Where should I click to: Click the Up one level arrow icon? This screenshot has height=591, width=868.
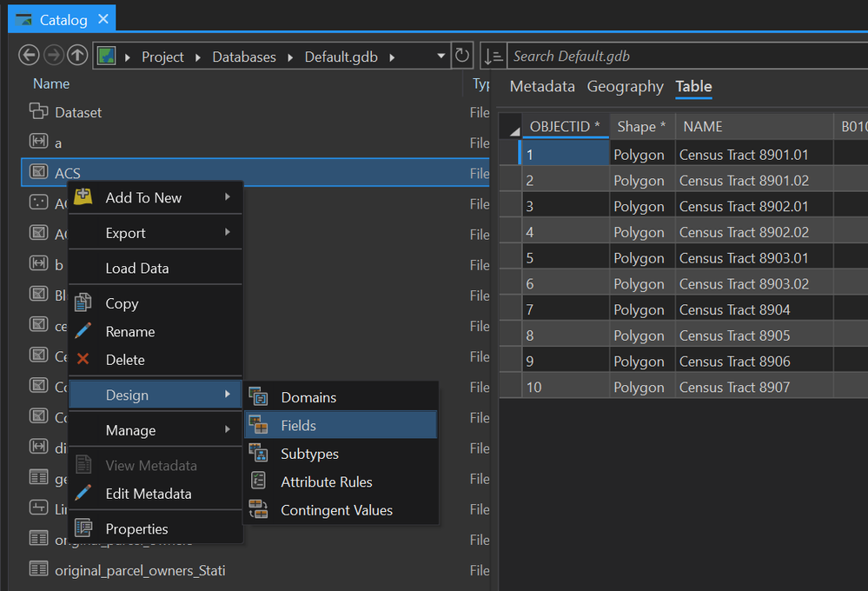77,56
